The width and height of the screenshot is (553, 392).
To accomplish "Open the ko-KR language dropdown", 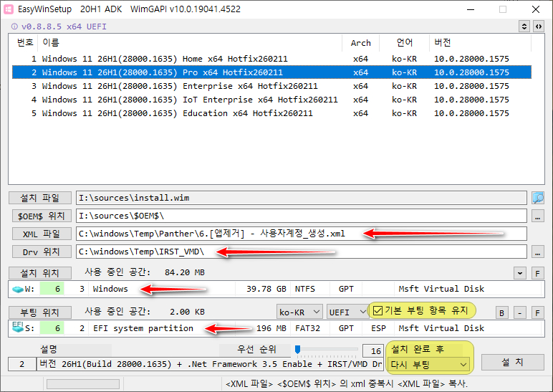I will click(299, 312).
